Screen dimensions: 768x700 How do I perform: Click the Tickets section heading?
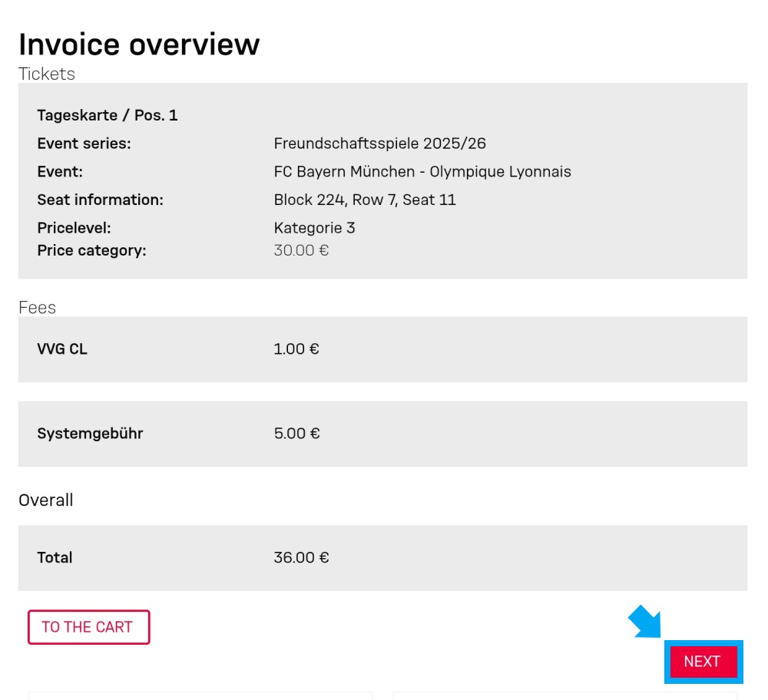(47, 74)
